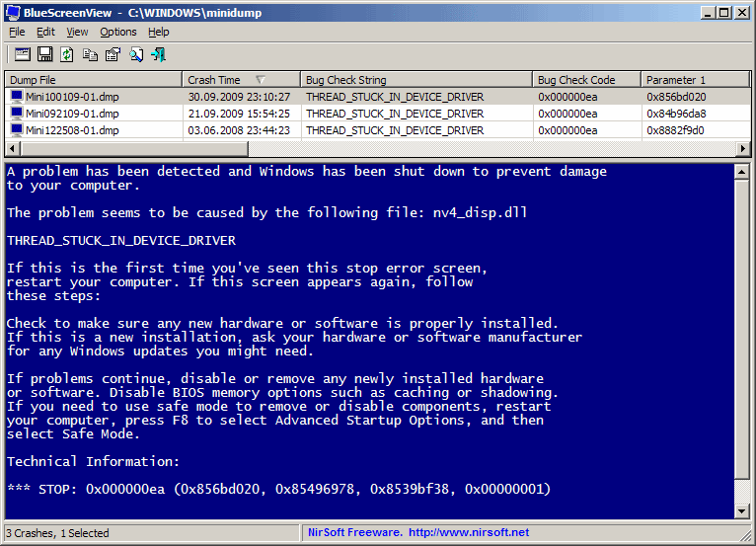Click the list's left scroll arrow
Screen dimensions: 756x546
pos(12,148)
